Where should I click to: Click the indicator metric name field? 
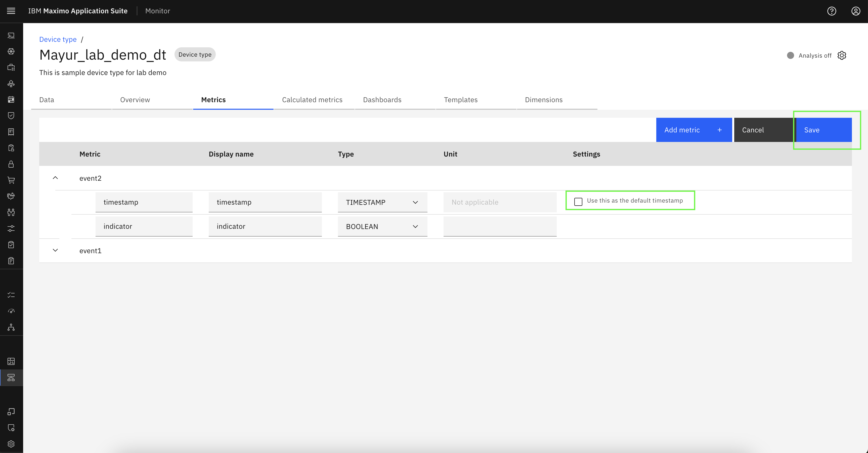tap(144, 226)
